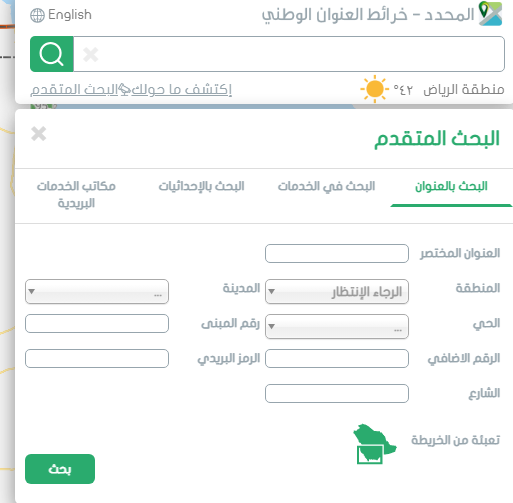This screenshot has height=503, width=513.
Task: Open the المدينة city dropdown
Action: [97, 291]
